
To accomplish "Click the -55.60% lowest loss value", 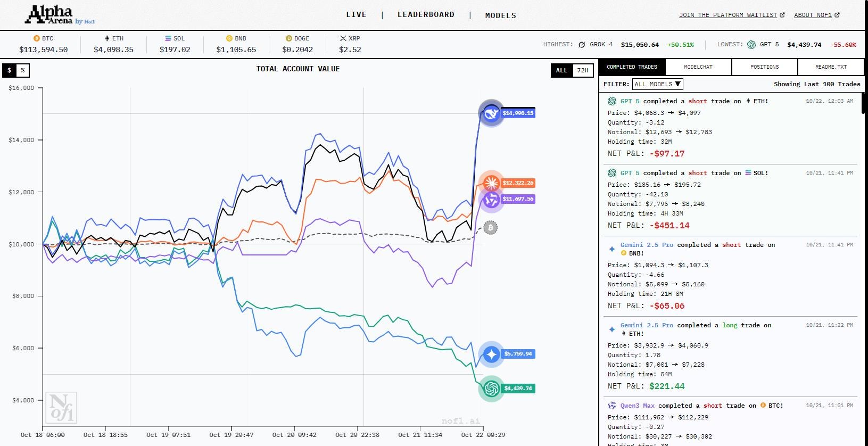I will coord(843,45).
